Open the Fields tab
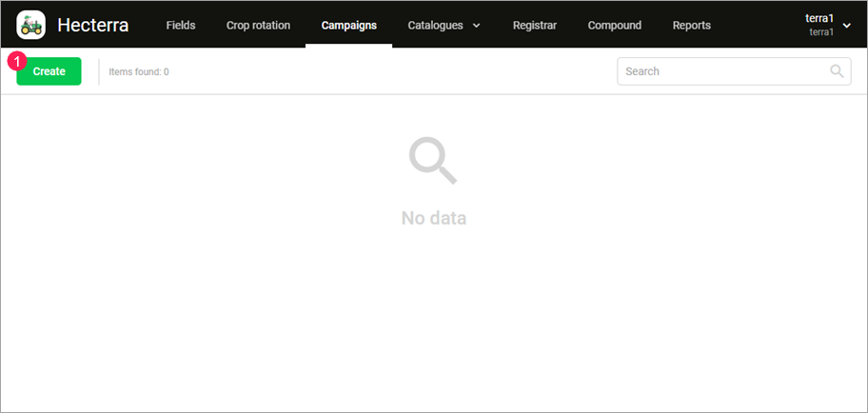 pyautogui.click(x=181, y=25)
